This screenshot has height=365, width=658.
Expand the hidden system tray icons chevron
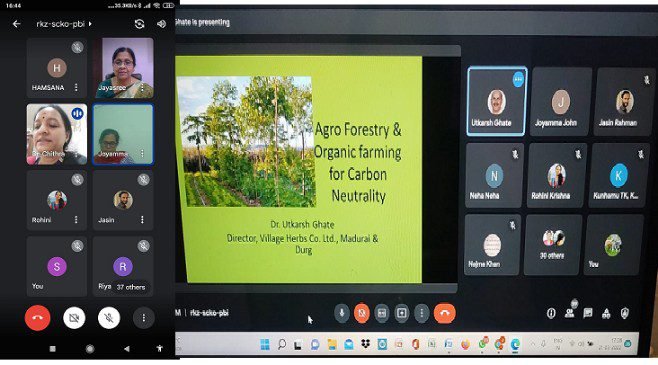pyautogui.click(x=533, y=344)
